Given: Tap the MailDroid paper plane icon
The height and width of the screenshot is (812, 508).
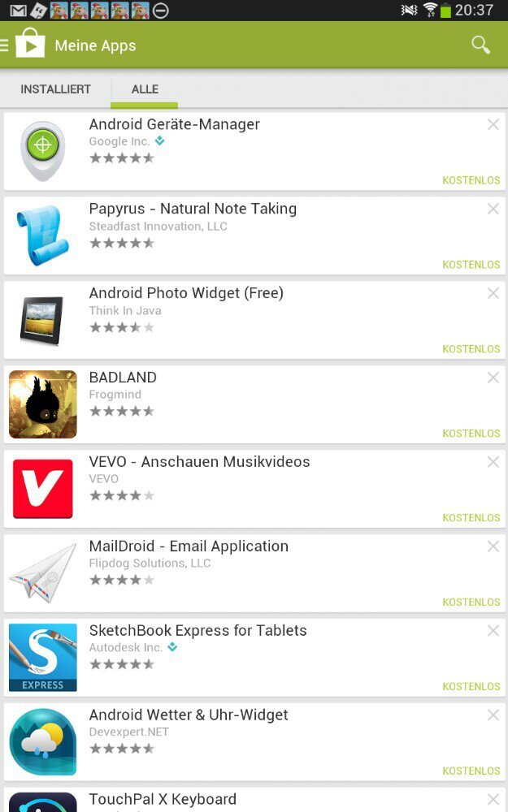Looking at the screenshot, I should (x=42, y=572).
